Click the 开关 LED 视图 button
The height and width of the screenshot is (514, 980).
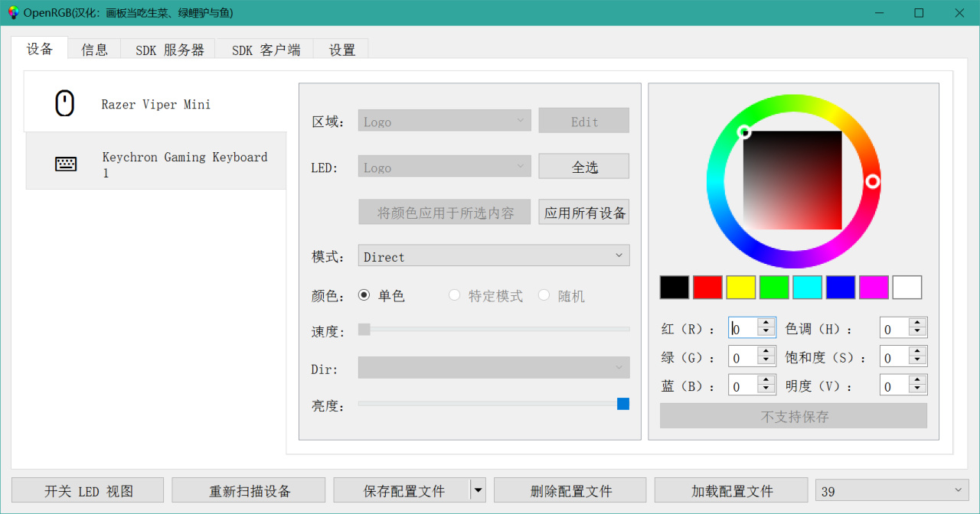[88, 490]
